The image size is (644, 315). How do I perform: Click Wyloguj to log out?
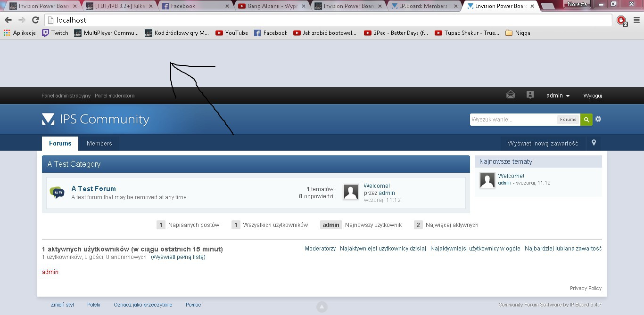click(x=593, y=96)
